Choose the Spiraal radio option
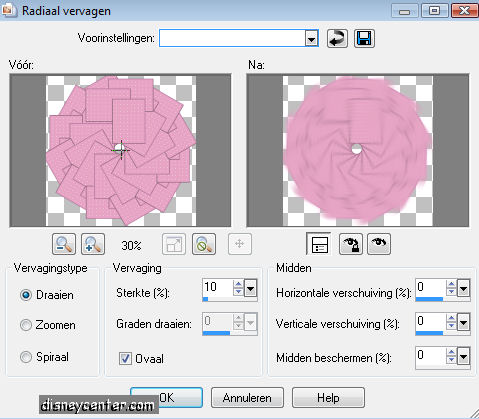479x419 pixels. (x=26, y=357)
